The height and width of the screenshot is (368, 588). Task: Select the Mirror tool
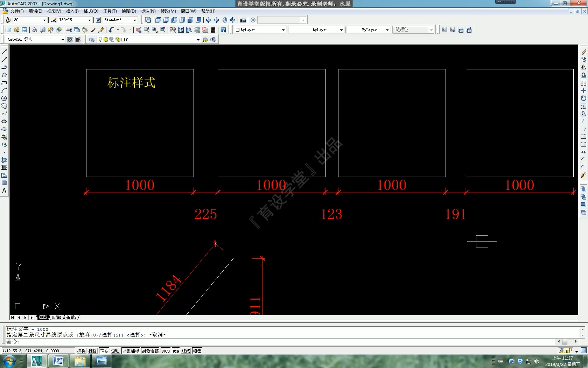[x=583, y=67]
